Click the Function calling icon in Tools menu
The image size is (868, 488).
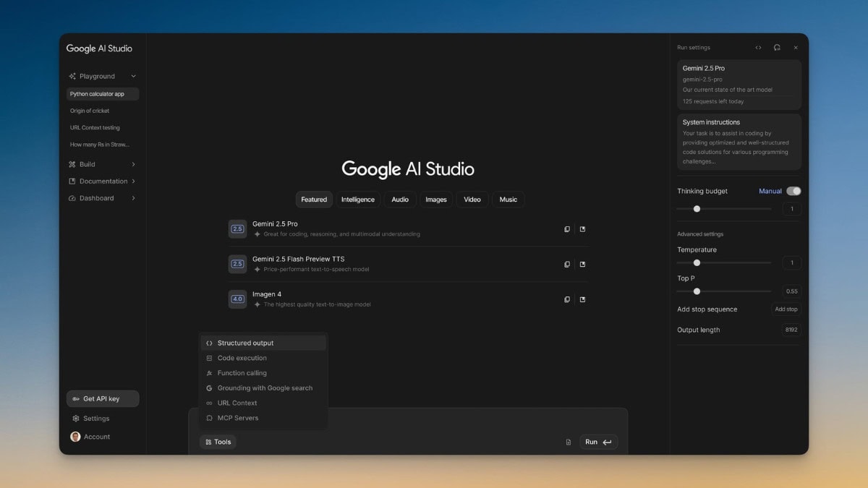point(209,373)
